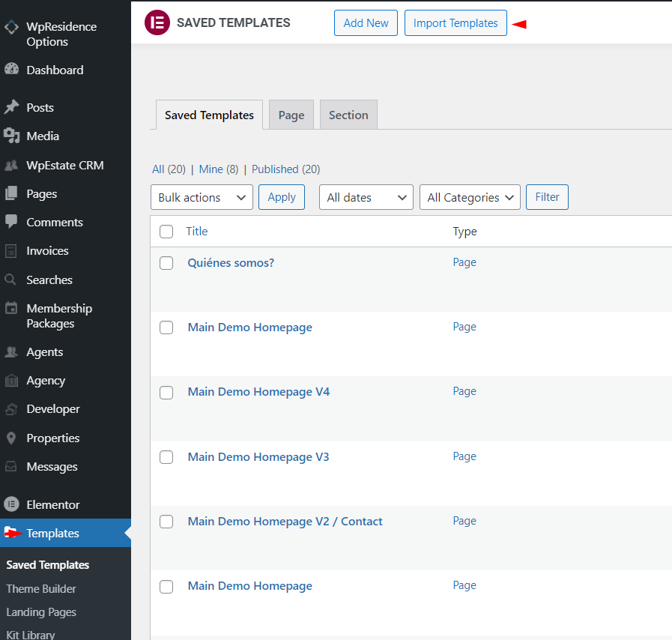Screen dimensions: 672x640
Task: Check the box for Quiénes somos?
Action: 166,263
